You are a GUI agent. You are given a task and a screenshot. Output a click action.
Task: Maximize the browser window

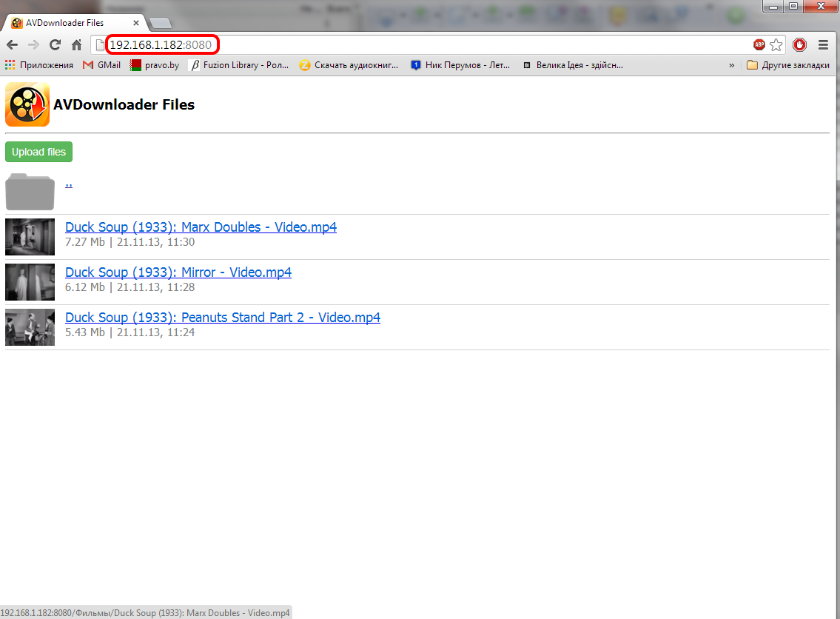(793, 7)
